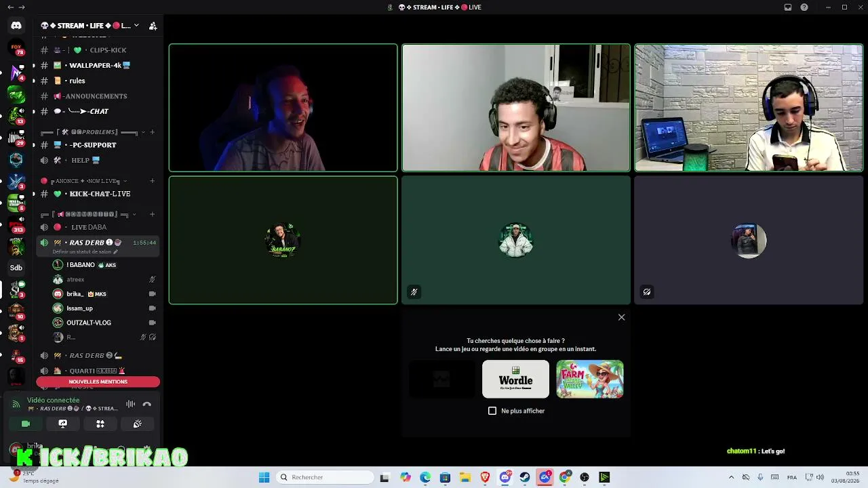Open the CLIPS-KICK text channel
Image resolution: width=868 pixels, height=488 pixels.
point(98,50)
